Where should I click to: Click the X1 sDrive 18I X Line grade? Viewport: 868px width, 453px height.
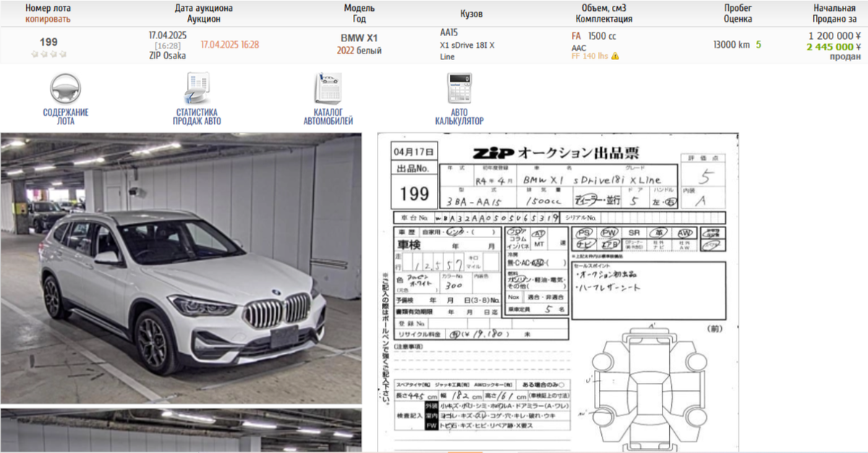[467, 51]
